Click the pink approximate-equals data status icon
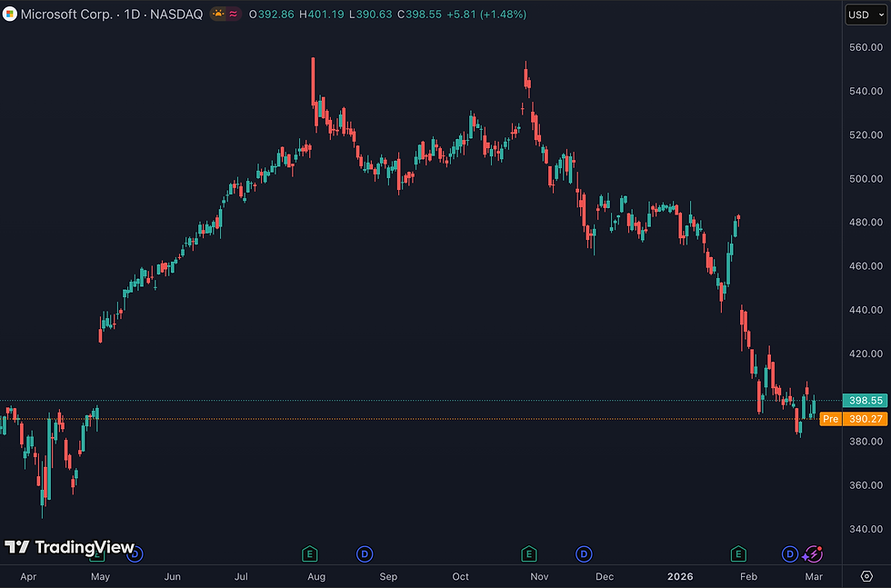The height and width of the screenshot is (588, 891). coord(234,15)
